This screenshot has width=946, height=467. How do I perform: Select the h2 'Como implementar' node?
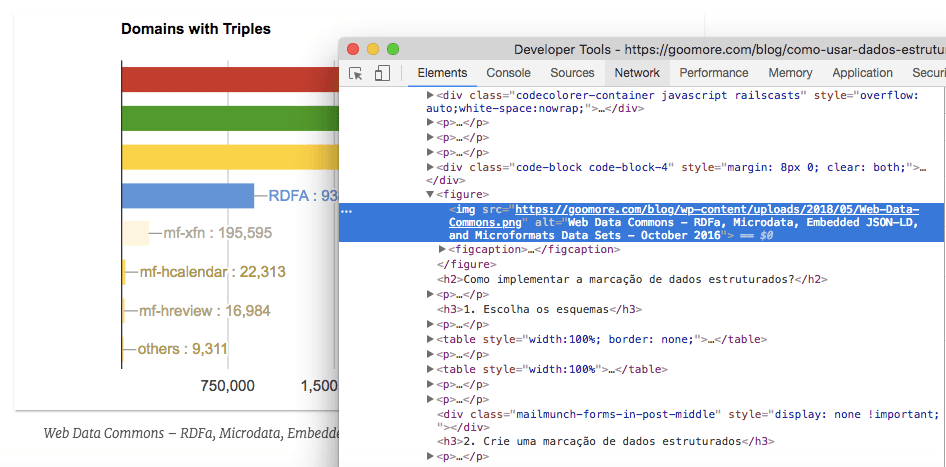coord(630,279)
